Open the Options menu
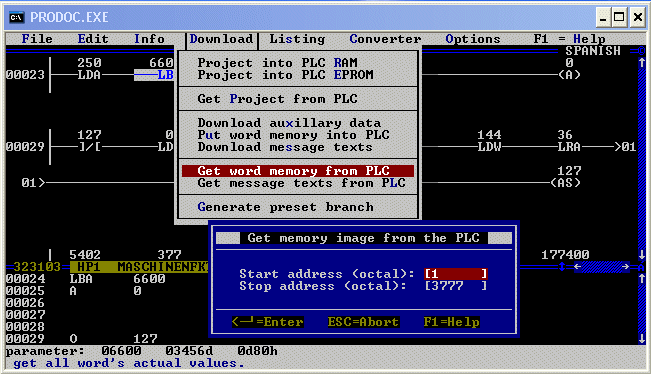The width and height of the screenshot is (651, 374). pyautogui.click(x=473, y=39)
